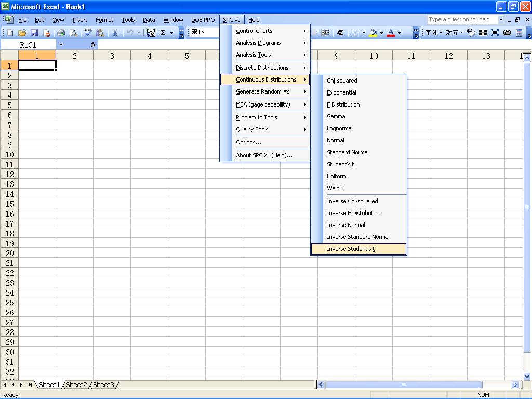Click the R1C1 Name Box
This screenshot has width=532, height=399.
click(x=29, y=45)
